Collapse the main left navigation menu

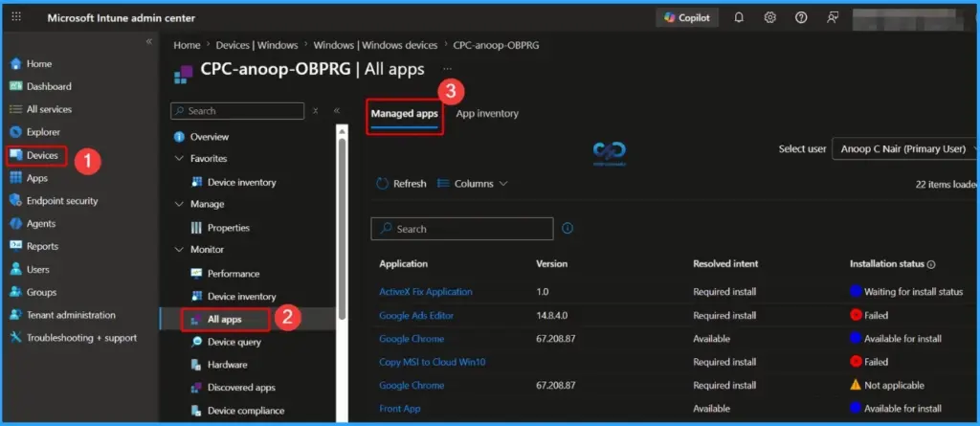click(x=148, y=41)
